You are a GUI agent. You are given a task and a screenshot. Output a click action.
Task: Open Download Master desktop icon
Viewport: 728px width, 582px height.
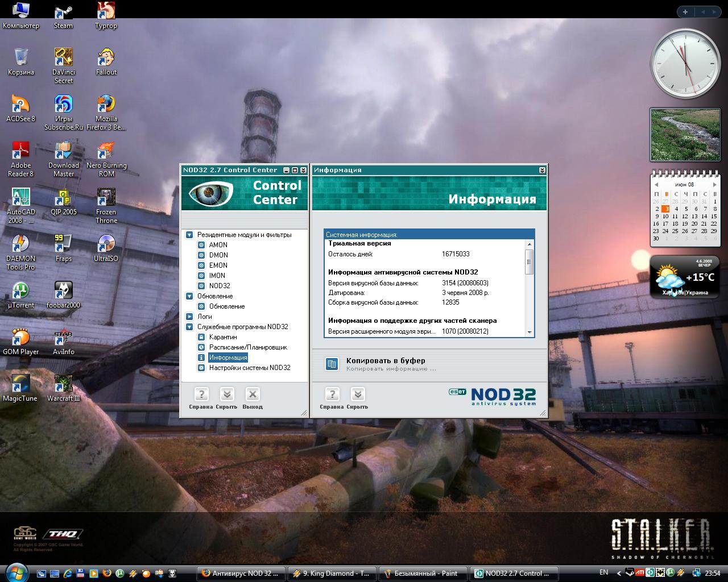click(63, 160)
